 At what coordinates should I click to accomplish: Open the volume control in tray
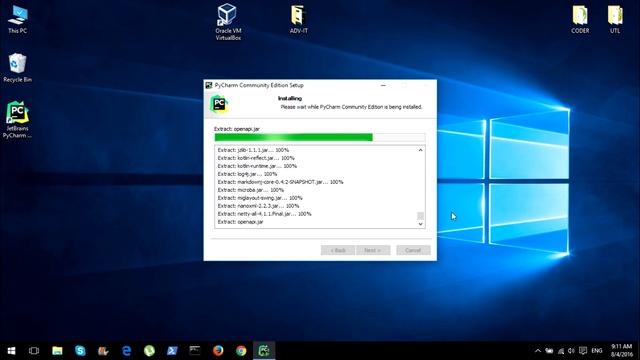point(571,351)
